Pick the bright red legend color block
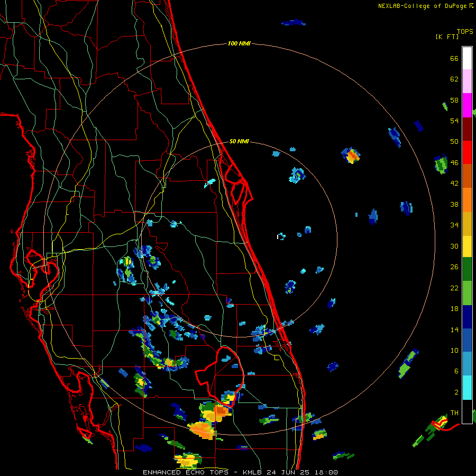The height and width of the screenshot is (476, 476). pos(467,152)
